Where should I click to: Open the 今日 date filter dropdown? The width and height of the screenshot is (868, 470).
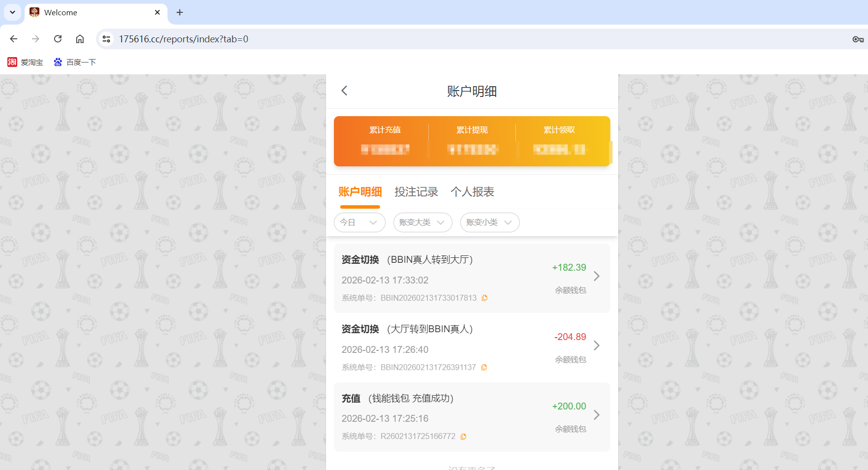(359, 222)
